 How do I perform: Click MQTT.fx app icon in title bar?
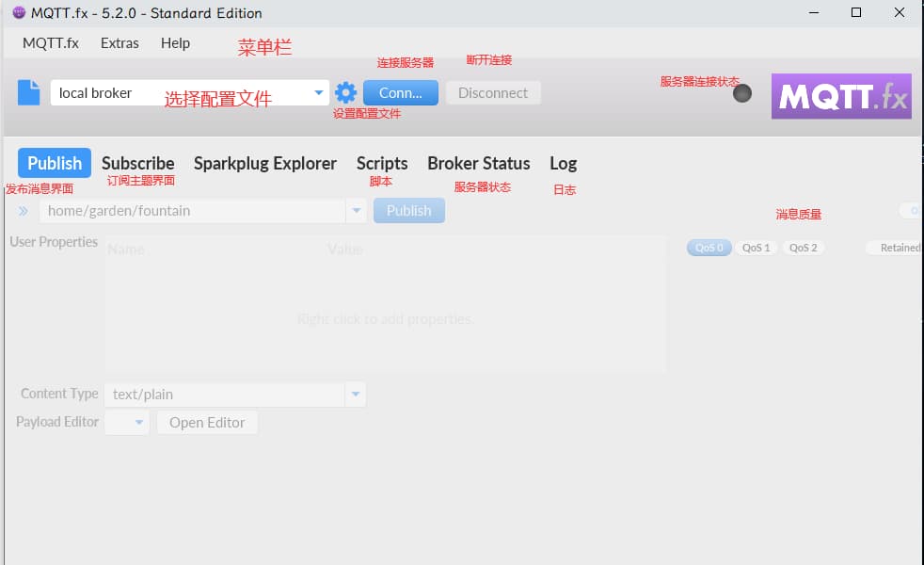19,13
